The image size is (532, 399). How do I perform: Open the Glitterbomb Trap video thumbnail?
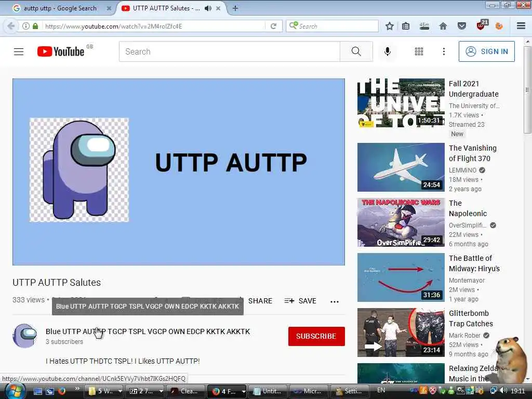[401, 332]
